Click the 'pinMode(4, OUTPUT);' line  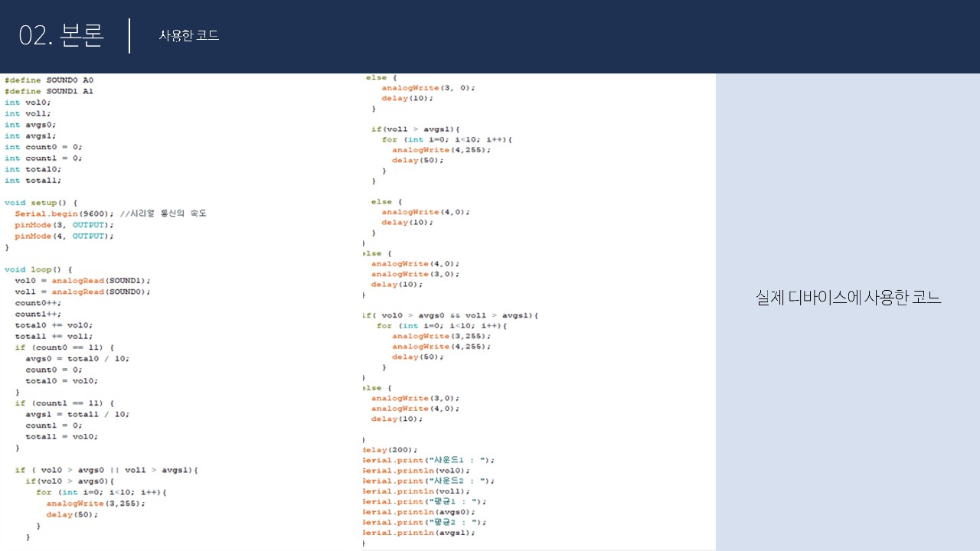[64, 236]
